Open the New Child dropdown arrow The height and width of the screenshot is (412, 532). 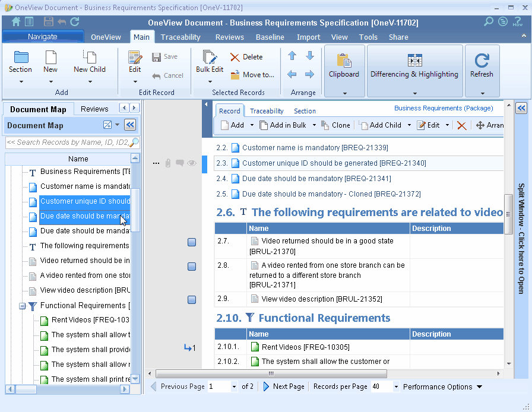pos(90,82)
